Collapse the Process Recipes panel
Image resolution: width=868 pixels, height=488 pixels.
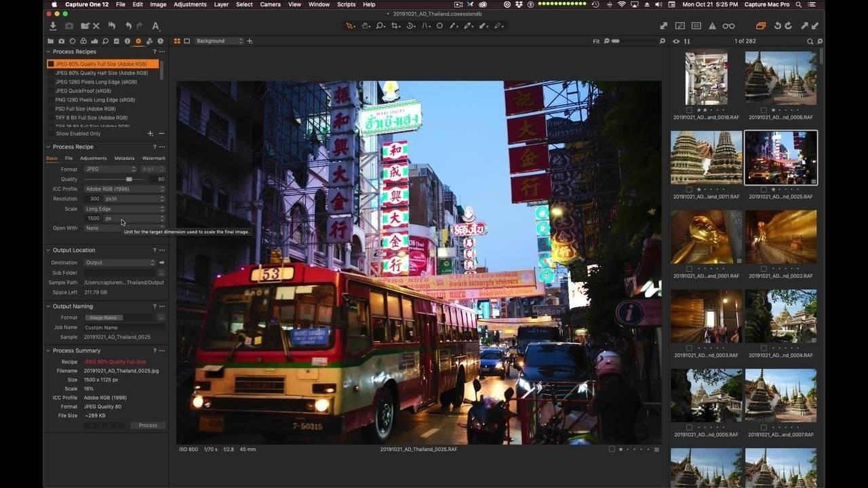[49, 52]
